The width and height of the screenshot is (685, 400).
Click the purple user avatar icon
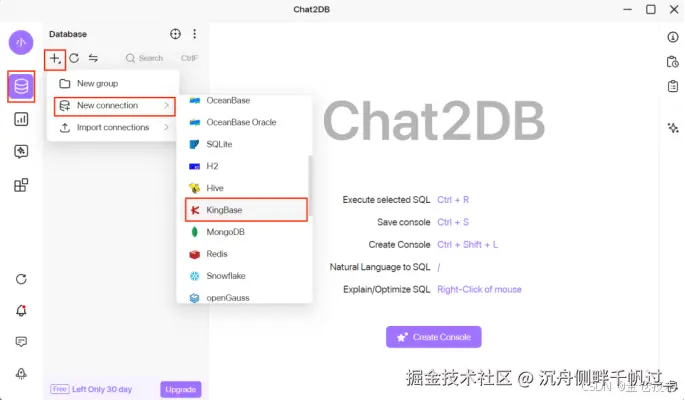[21, 42]
